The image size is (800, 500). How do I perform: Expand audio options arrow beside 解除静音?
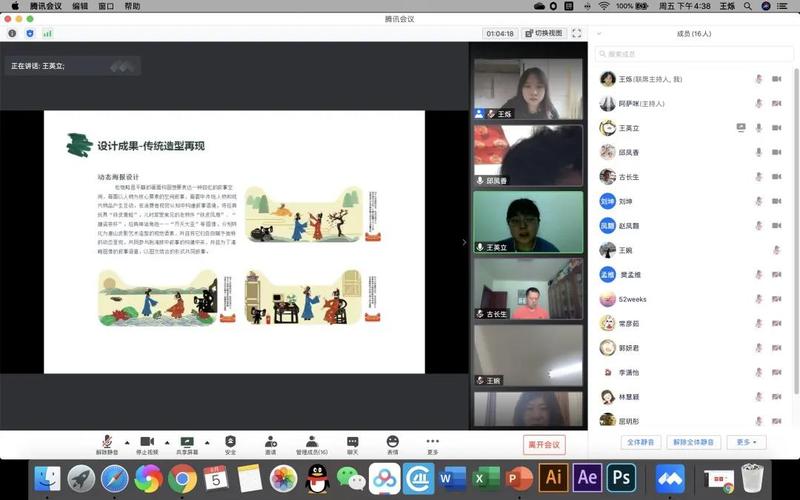[126, 440]
